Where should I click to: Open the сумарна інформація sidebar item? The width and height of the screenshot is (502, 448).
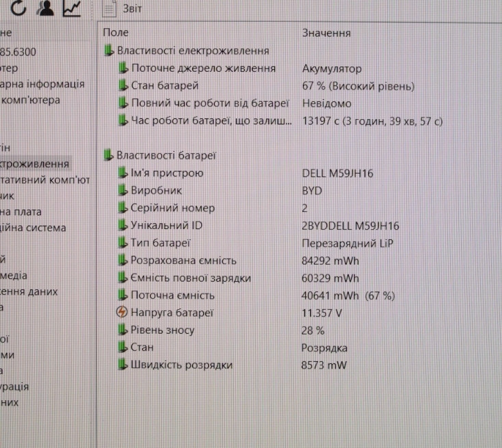pyautogui.click(x=42, y=84)
